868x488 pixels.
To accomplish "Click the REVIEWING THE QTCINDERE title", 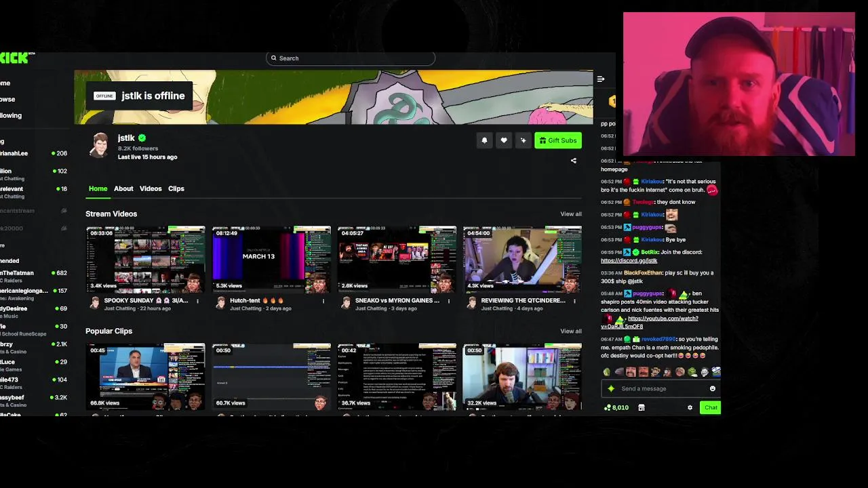I will coord(523,301).
